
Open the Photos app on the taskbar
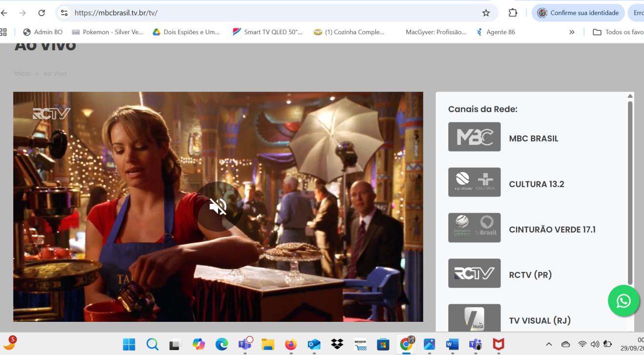[x=429, y=344]
